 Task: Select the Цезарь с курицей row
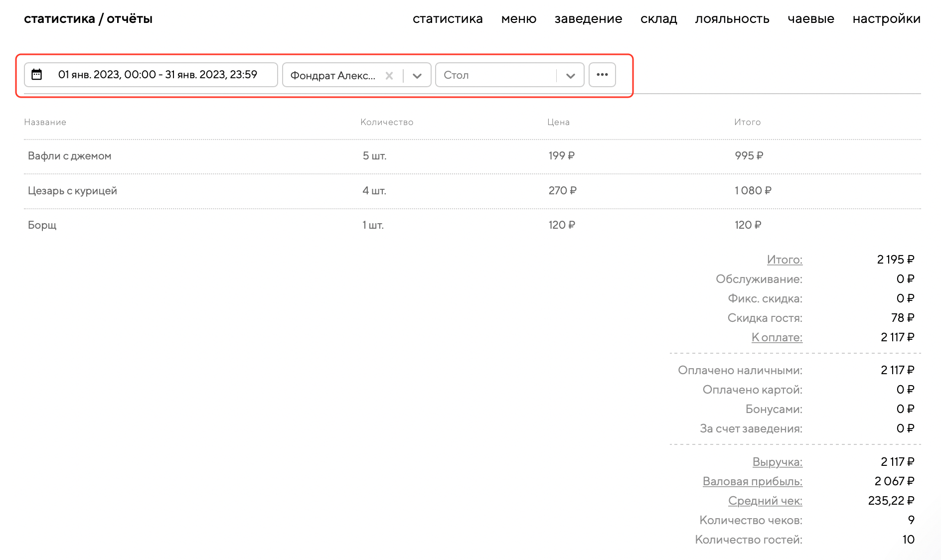coord(72,191)
